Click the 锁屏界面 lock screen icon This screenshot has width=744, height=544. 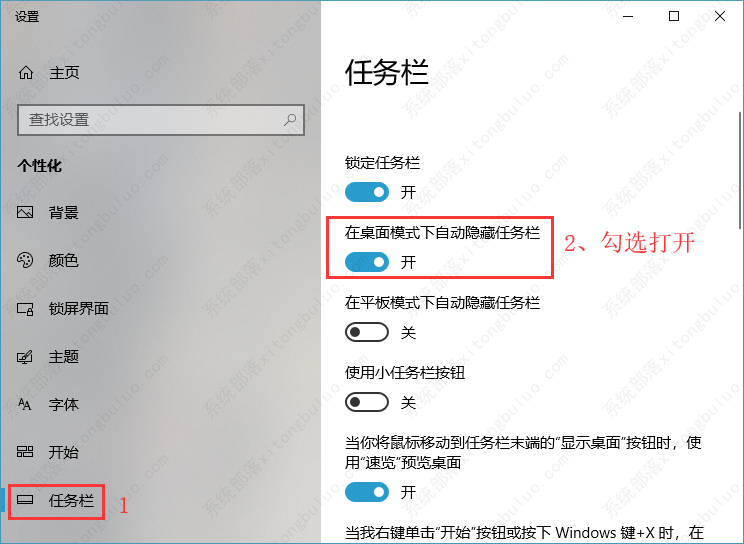[25, 309]
